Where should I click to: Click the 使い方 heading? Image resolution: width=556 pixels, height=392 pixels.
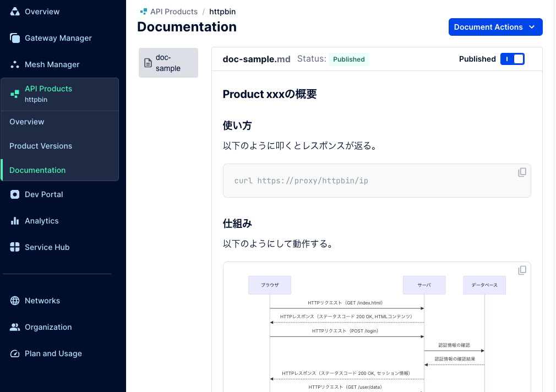pos(237,126)
